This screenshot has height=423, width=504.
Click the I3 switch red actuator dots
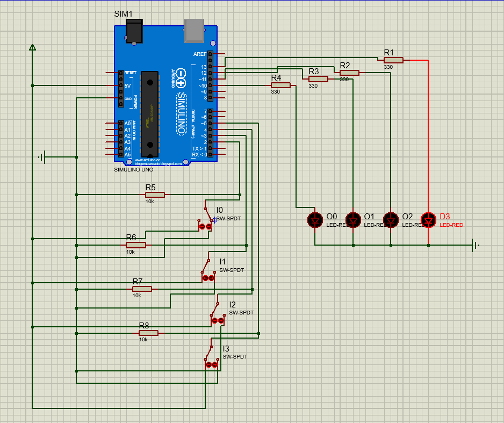pyautogui.click(x=212, y=364)
